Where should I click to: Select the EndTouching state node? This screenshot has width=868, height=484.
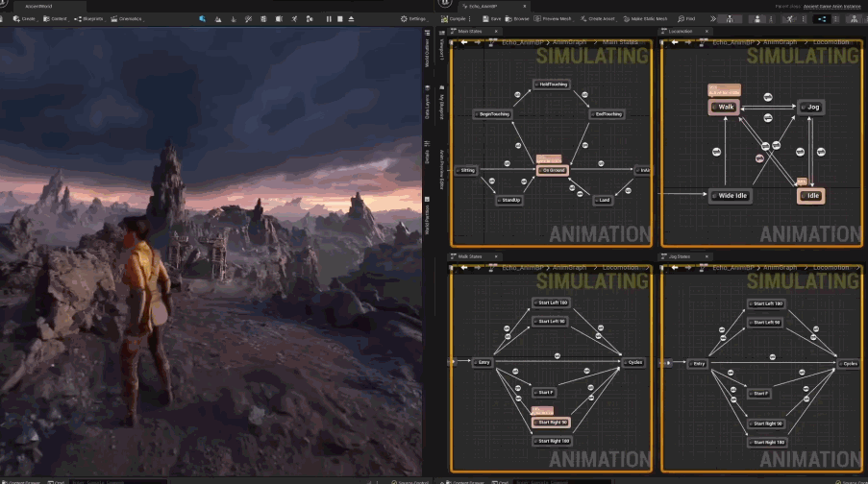pos(608,114)
